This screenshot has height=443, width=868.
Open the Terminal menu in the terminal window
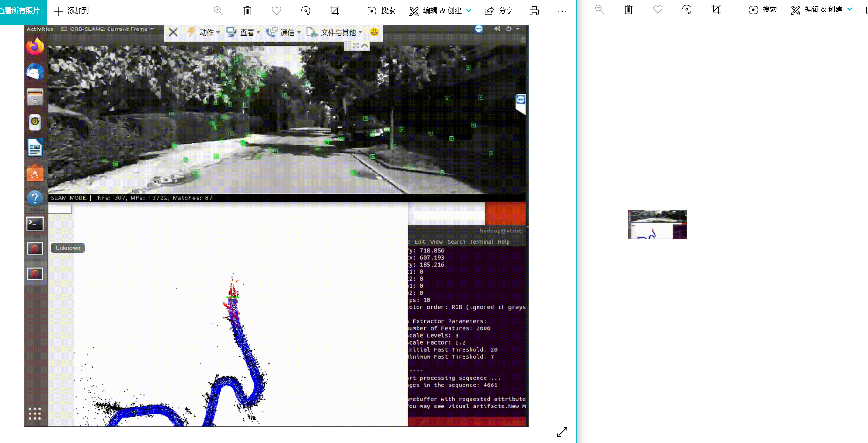tap(481, 242)
